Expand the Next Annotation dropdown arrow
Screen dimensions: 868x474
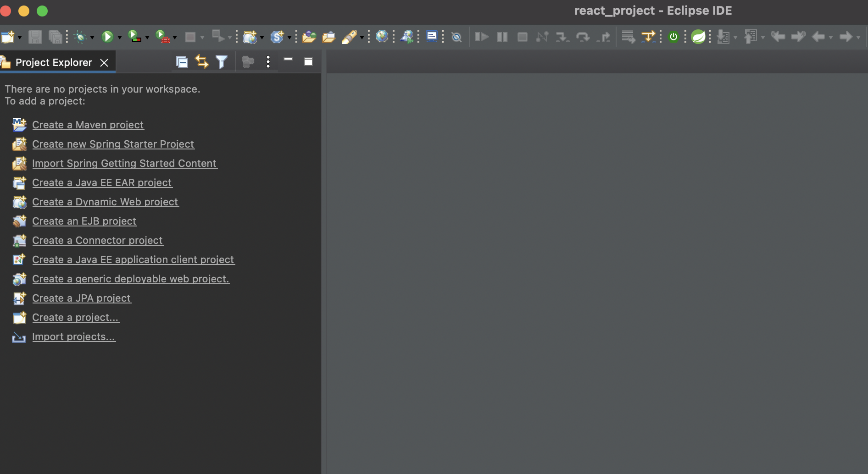(x=735, y=38)
